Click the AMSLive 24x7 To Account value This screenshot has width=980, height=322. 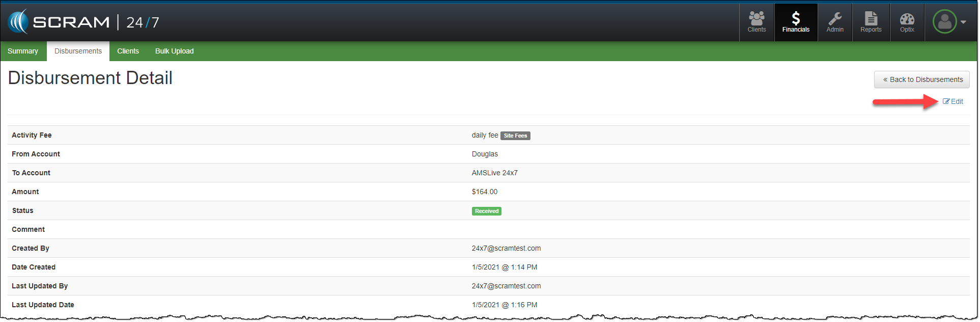point(494,173)
